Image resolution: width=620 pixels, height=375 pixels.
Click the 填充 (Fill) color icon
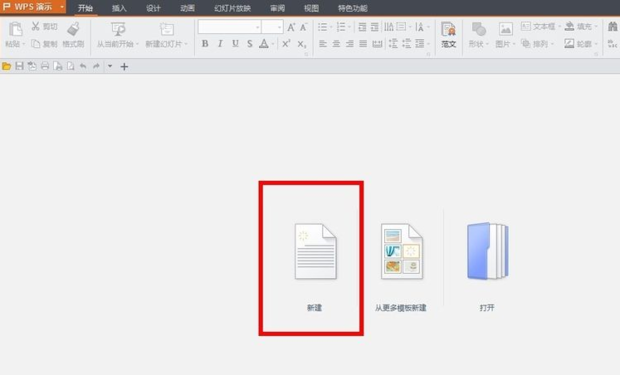click(570, 27)
